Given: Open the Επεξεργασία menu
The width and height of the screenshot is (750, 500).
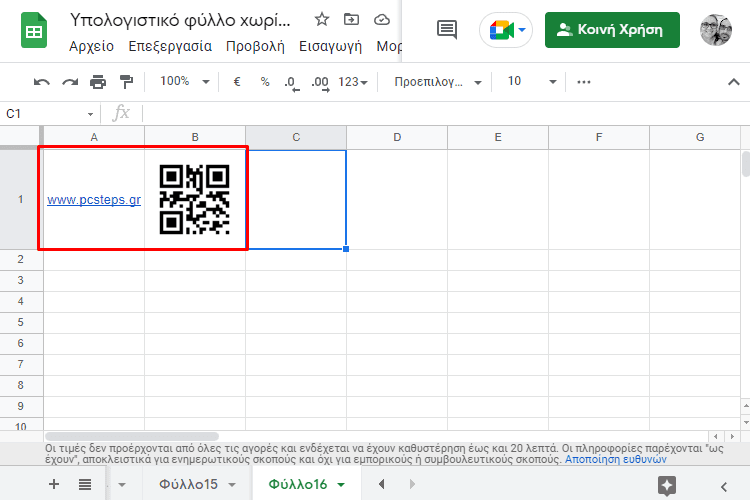Looking at the screenshot, I should point(170,46).
